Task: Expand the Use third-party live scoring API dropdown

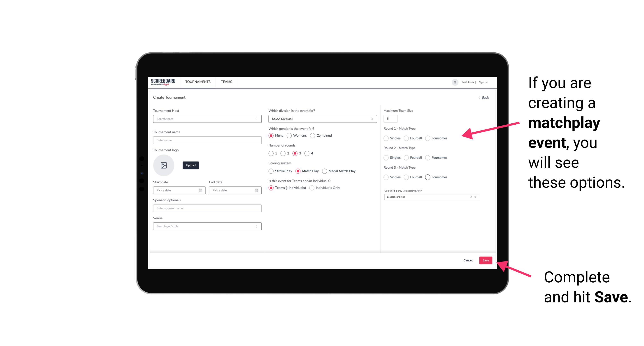Action: click(x=475, y=197)
